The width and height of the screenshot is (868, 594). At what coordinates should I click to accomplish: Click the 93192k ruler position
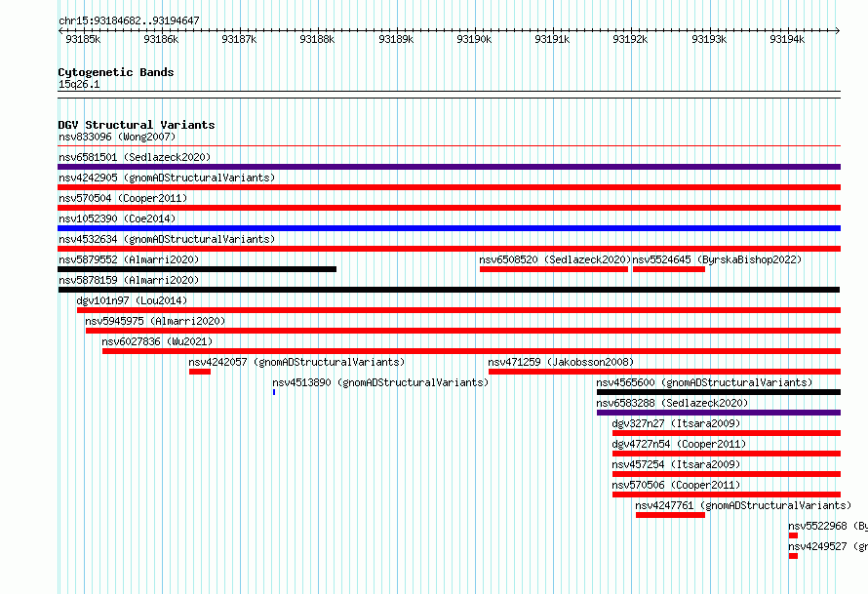tap(630, 39)
